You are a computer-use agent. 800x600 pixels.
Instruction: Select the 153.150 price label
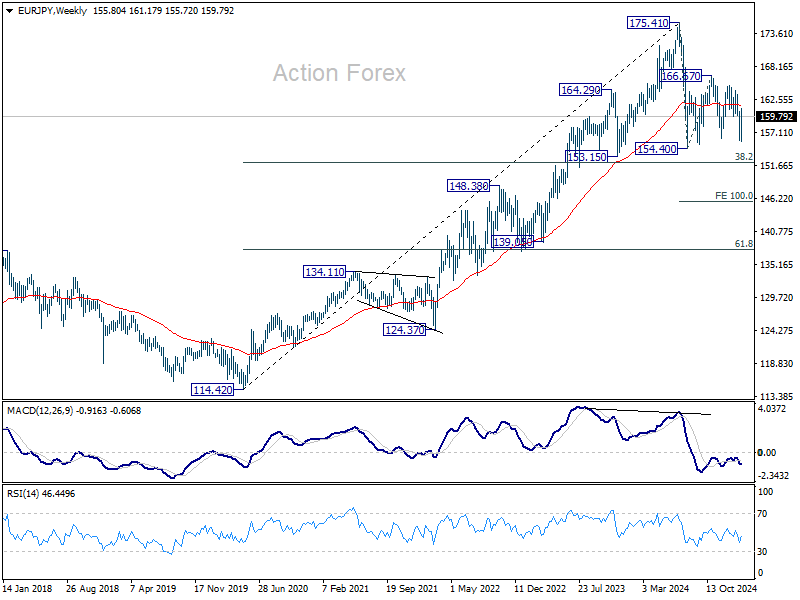[x=587, y=157]
